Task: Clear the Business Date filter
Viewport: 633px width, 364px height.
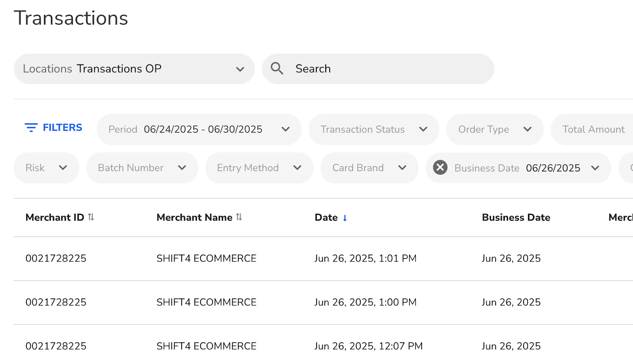Action: click(x=440, y=168)
